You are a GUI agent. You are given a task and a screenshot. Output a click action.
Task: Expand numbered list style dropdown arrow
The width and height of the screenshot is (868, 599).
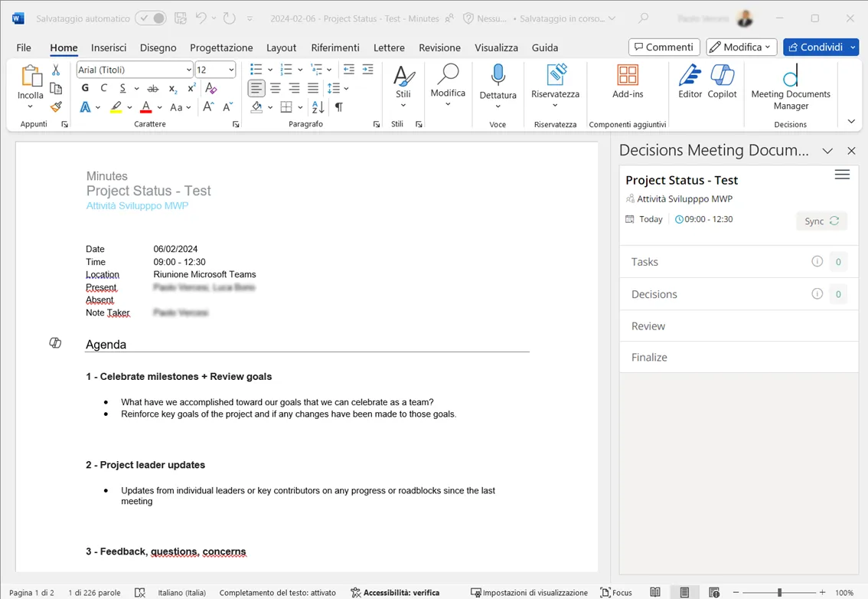tap(300, 70)
